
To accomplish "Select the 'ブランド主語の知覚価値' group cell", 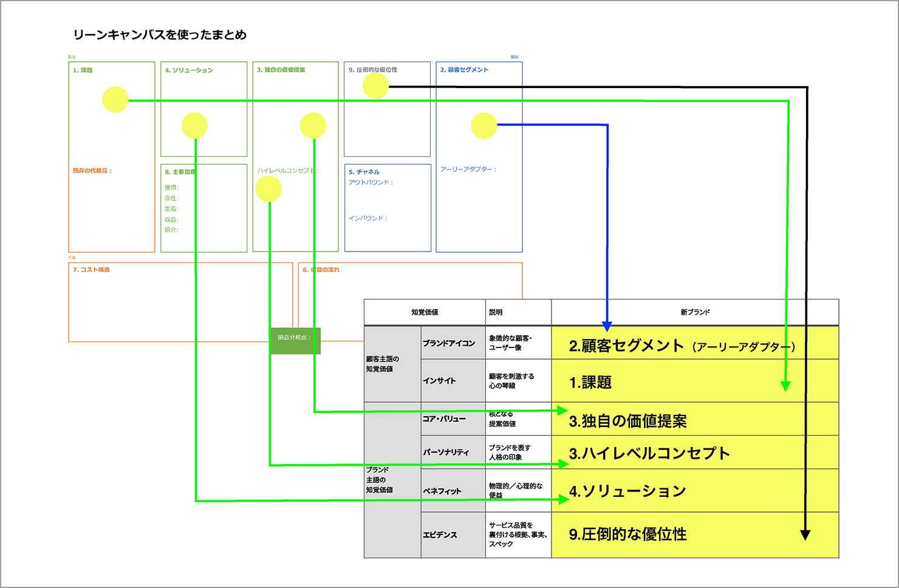I will (x=392, y=480).
